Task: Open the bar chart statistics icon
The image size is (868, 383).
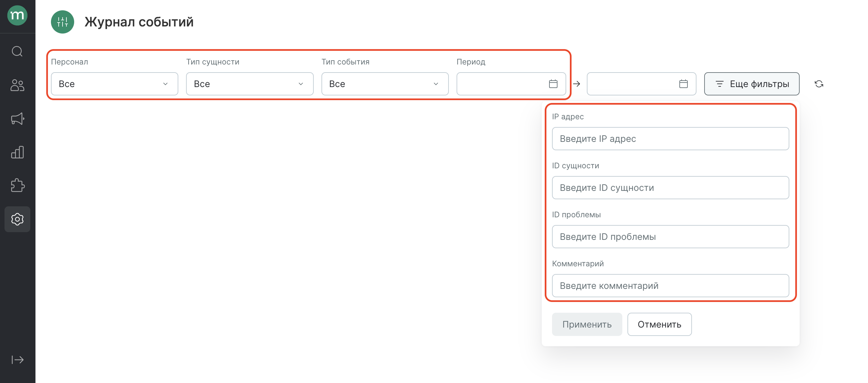Action: (17, 152)
